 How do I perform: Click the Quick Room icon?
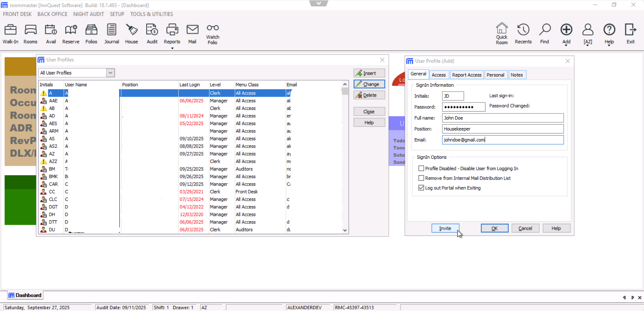[501, 33]
